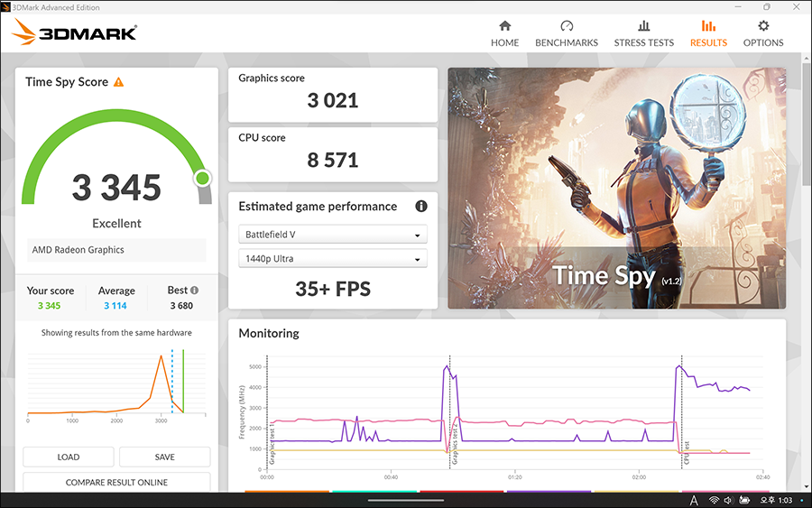
Task: Click the Time Spy preview image
Action: [x=617, y=189]
